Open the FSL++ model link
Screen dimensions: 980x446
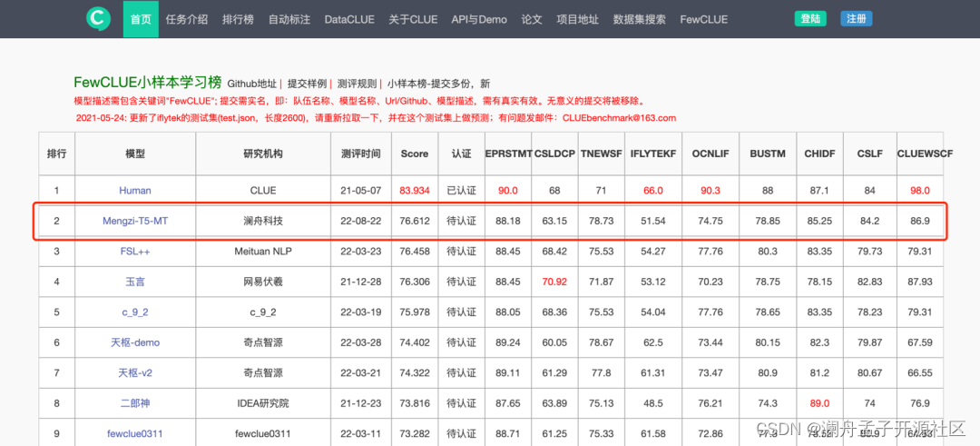coord(135,251)
